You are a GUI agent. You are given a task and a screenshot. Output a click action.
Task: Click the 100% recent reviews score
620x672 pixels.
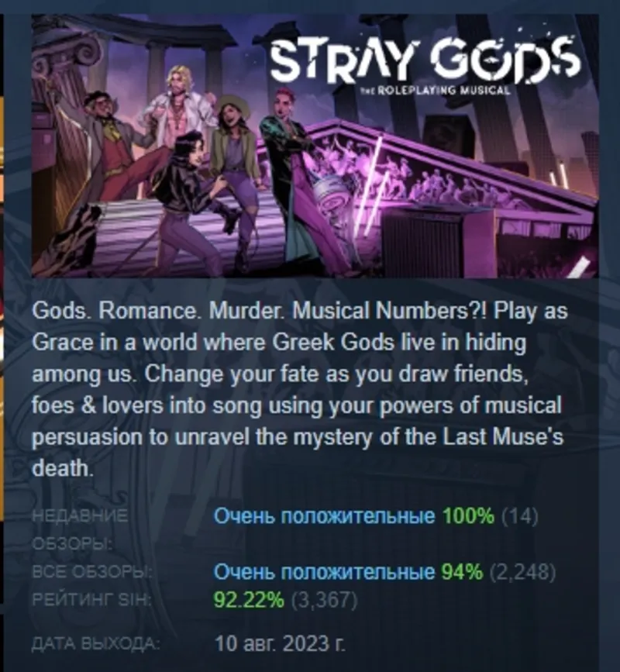tap(468, 516)
